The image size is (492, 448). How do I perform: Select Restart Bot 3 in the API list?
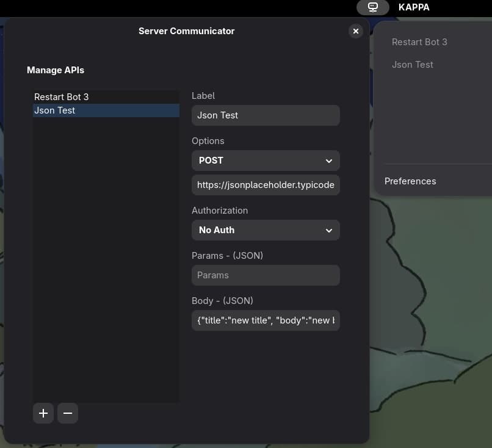(x=62, y=97)
